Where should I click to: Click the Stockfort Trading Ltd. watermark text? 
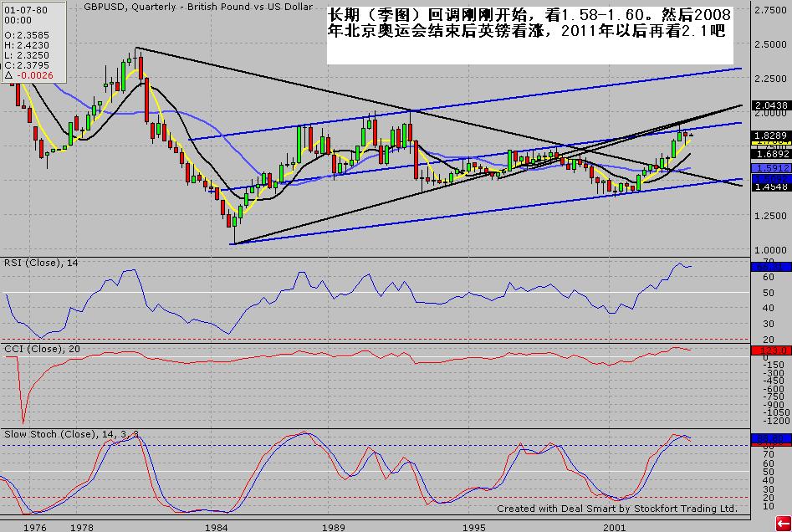(616, 509)
